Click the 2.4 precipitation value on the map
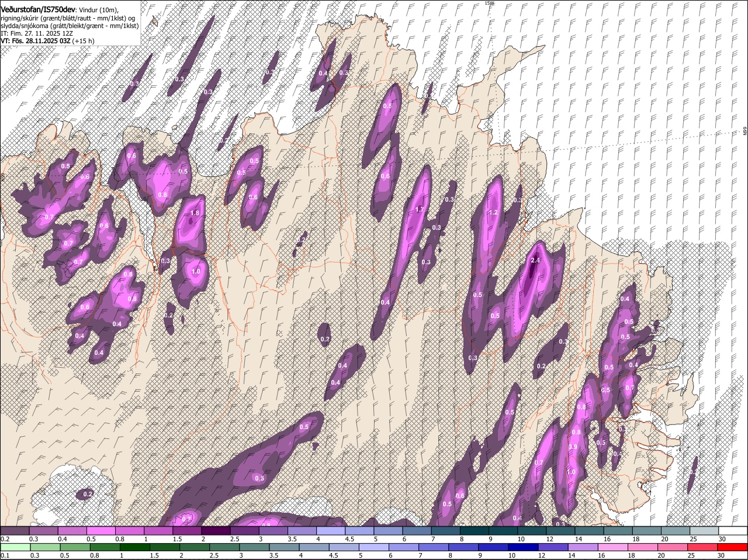 pyautogui.click(x=536, y=260)
